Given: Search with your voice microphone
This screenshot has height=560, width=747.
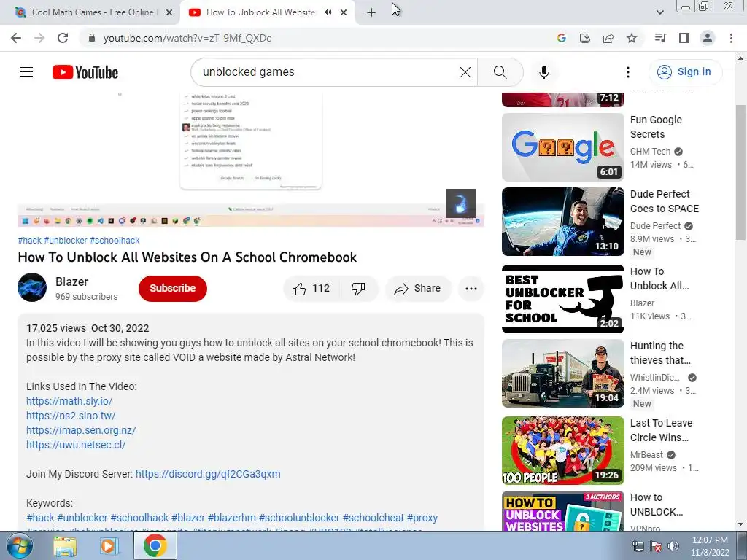Looking at the screenshot, I should tap(544, 72).
